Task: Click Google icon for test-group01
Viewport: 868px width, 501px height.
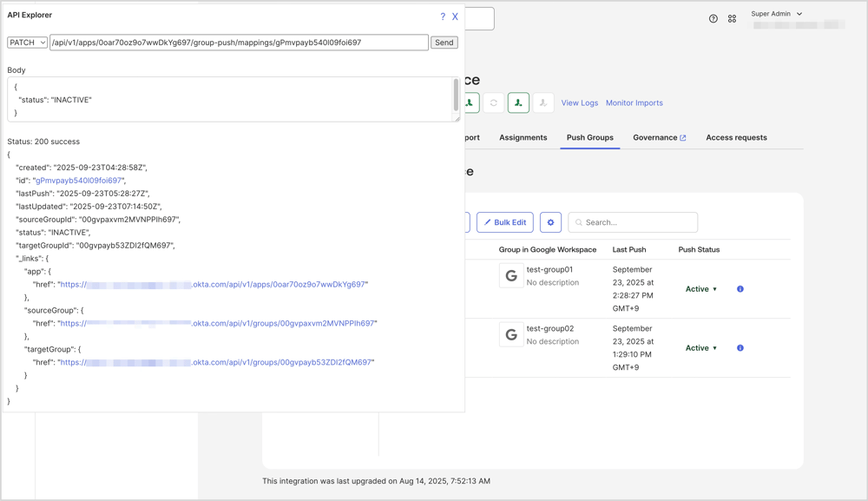Action: pyautogui.click(x=511, y=276)
